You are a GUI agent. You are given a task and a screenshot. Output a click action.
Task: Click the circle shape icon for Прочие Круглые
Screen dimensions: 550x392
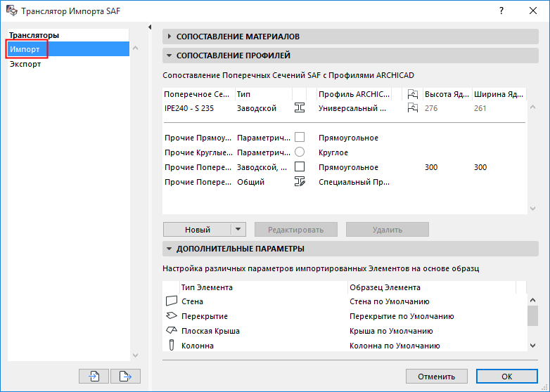300,152
